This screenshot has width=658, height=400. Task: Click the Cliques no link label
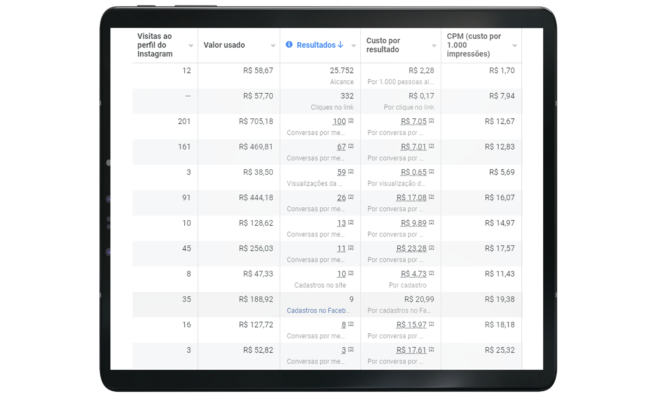click(x=332, y=107)
